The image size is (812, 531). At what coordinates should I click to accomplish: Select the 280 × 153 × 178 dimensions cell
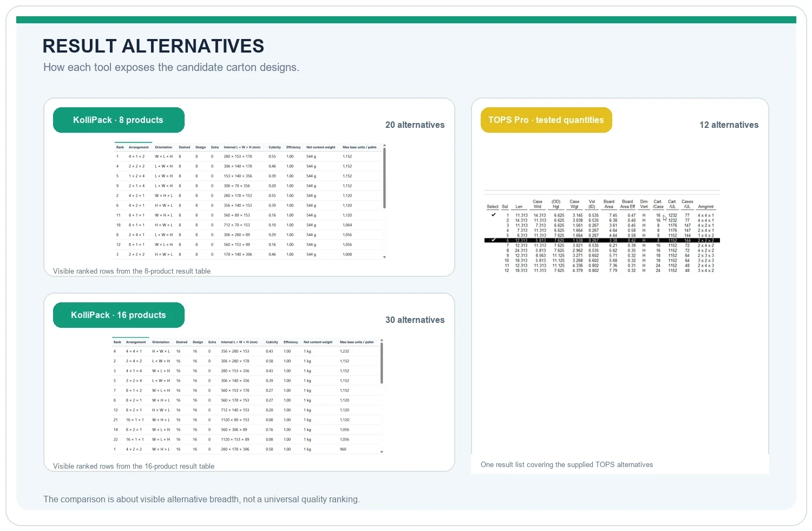pos(238,157)
